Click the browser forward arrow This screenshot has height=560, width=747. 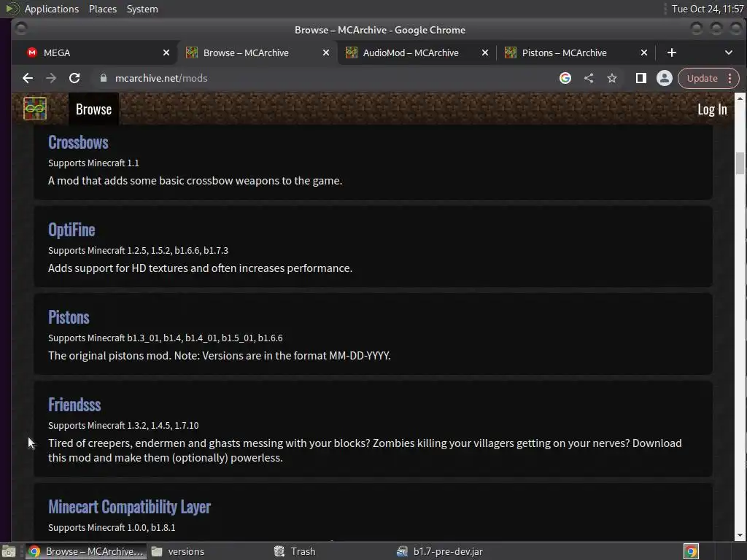tap(51, 78)
